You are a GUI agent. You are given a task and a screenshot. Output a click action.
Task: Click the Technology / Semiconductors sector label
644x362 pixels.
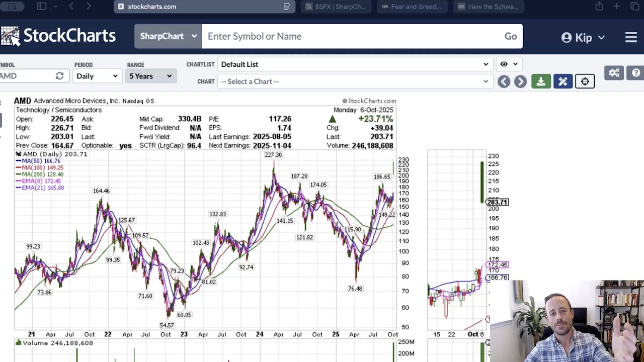pyautogui.click(x=59, y=110)
